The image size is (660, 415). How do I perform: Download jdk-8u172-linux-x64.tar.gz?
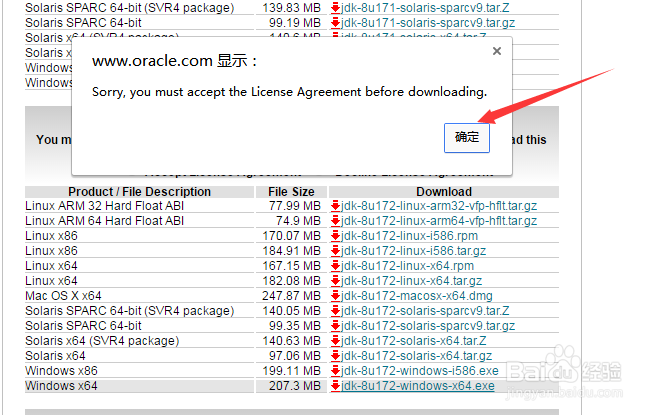tap(411, 281)
